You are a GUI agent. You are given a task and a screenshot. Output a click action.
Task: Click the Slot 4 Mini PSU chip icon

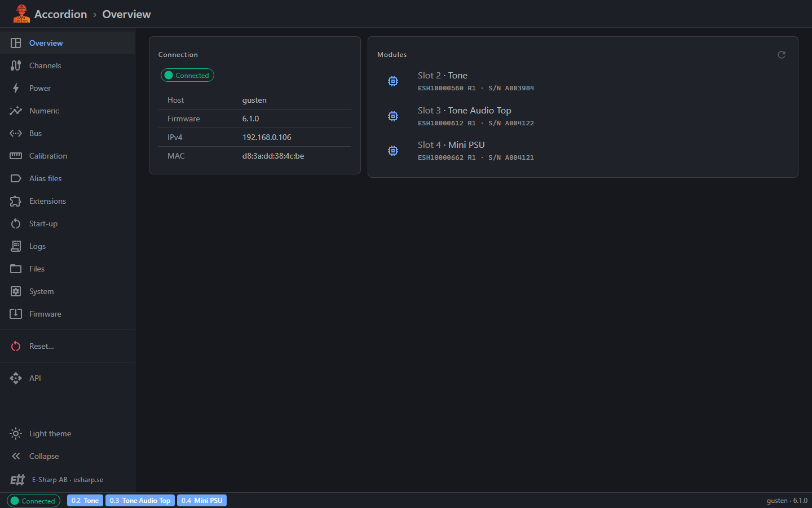(393, 151)
